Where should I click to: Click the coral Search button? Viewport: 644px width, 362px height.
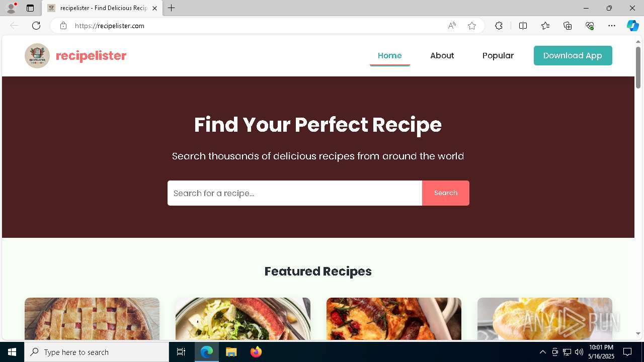pos(446,193)
